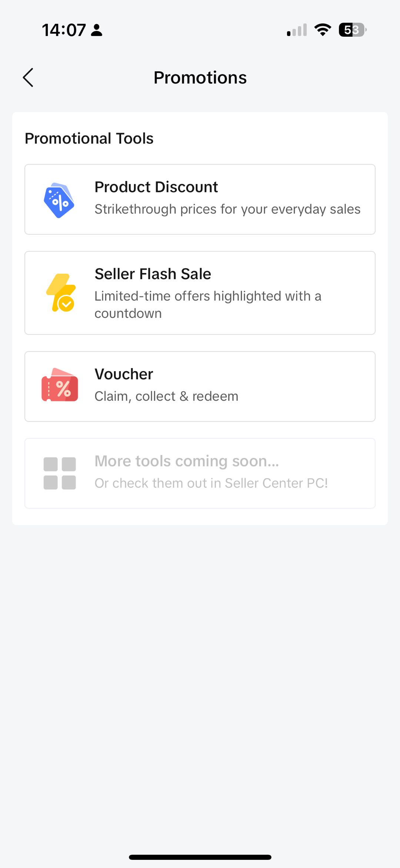Tap the cellular signal bars icon
This screenshot has height=868, width=400.
point(297,30)
